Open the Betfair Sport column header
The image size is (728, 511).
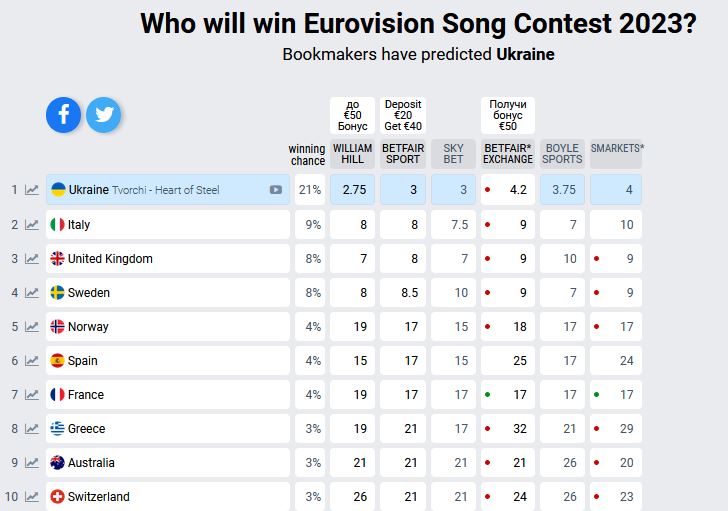[x=403, y=154]
